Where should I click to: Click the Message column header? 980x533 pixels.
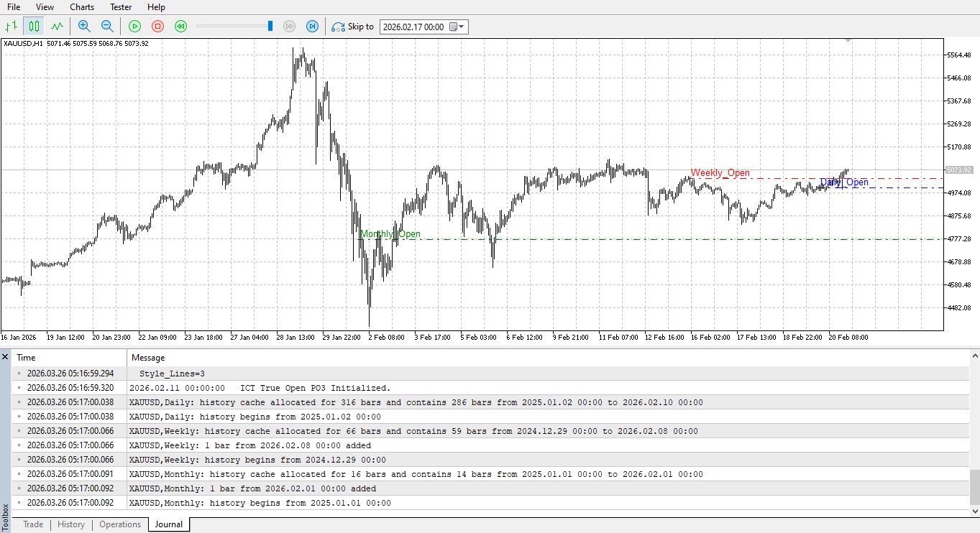click(x=548, y=358)
